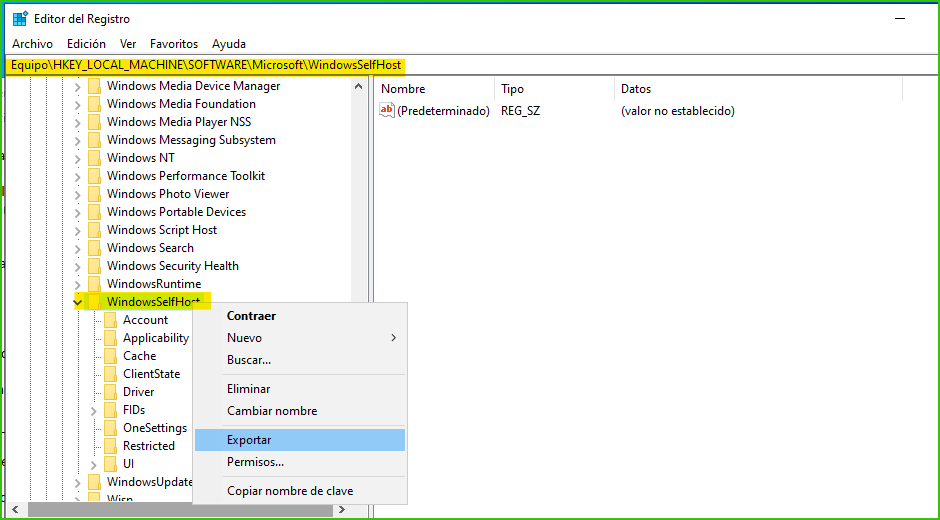Click the Windows Media Device Manager folder icon
This screenshot has height=520, width=940.
[95, 86]
